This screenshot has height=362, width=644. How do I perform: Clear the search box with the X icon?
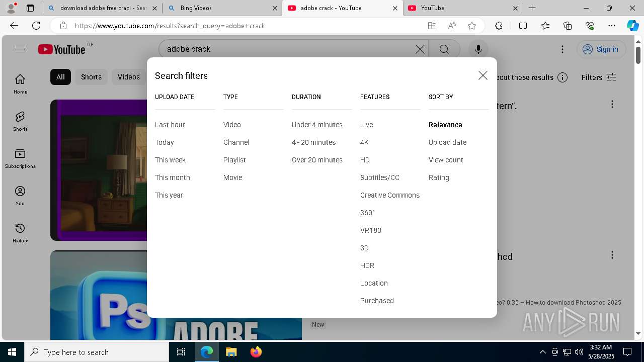tap(420, 49)
